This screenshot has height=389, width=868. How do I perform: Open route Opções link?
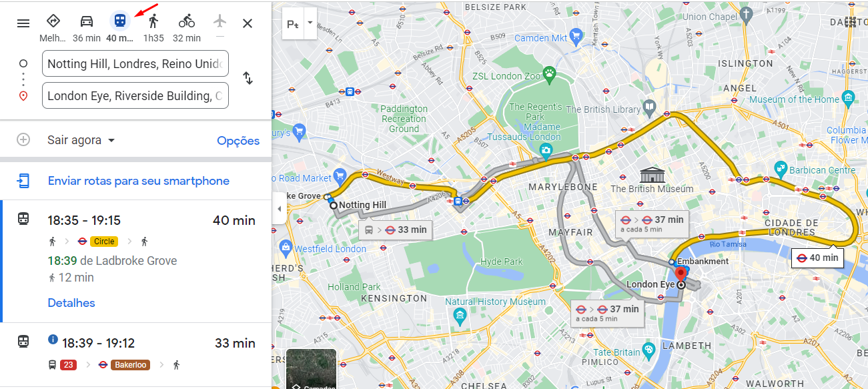[x=238, y=141]
